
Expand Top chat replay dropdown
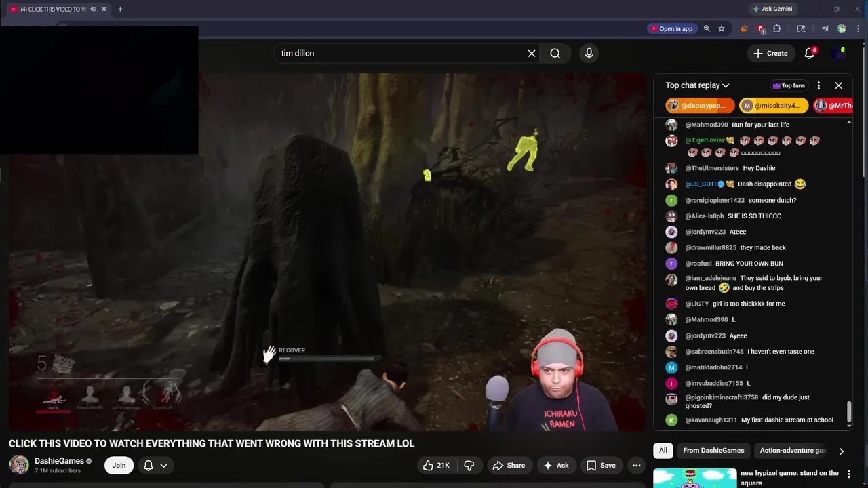697,85
